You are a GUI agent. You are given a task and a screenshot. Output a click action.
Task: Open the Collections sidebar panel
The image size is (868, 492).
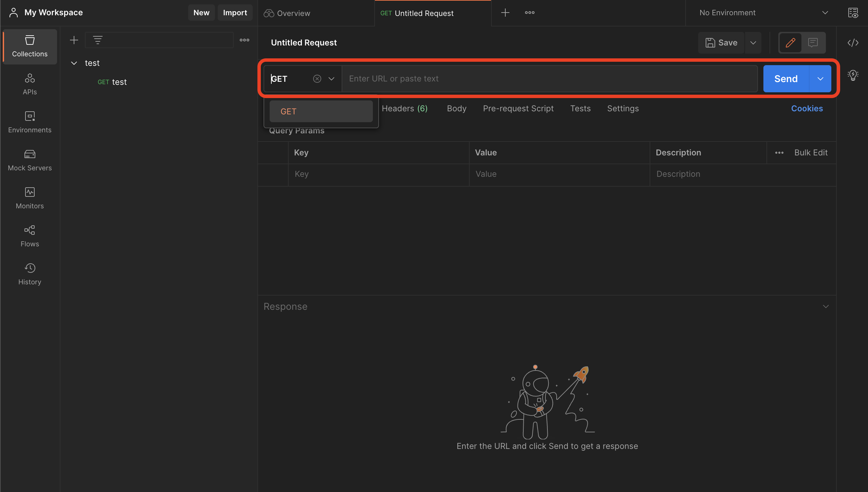click(30, 46)
